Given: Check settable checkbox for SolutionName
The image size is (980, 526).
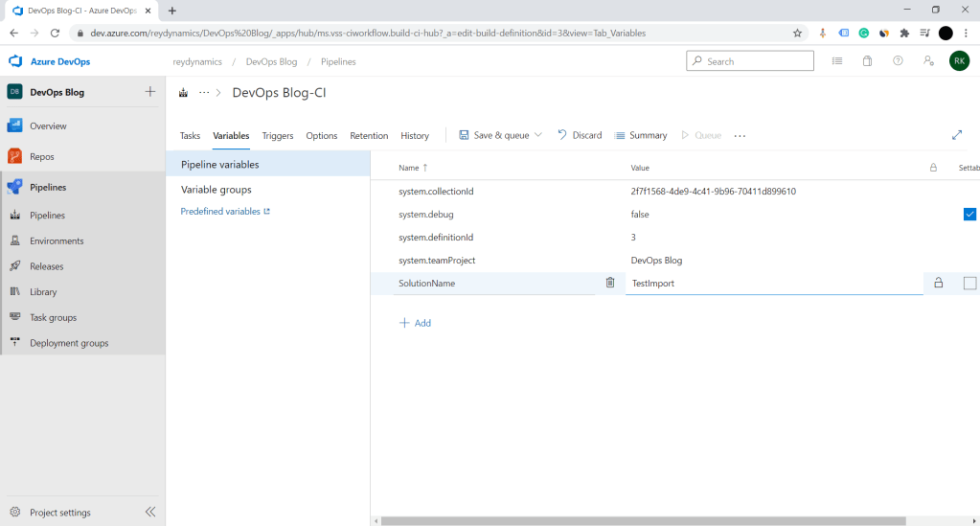Looking at the screenshot, I should click(969, 283).
